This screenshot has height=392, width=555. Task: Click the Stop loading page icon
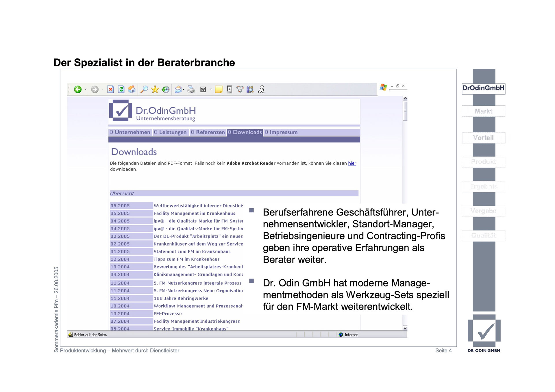[x=110, y=90]
